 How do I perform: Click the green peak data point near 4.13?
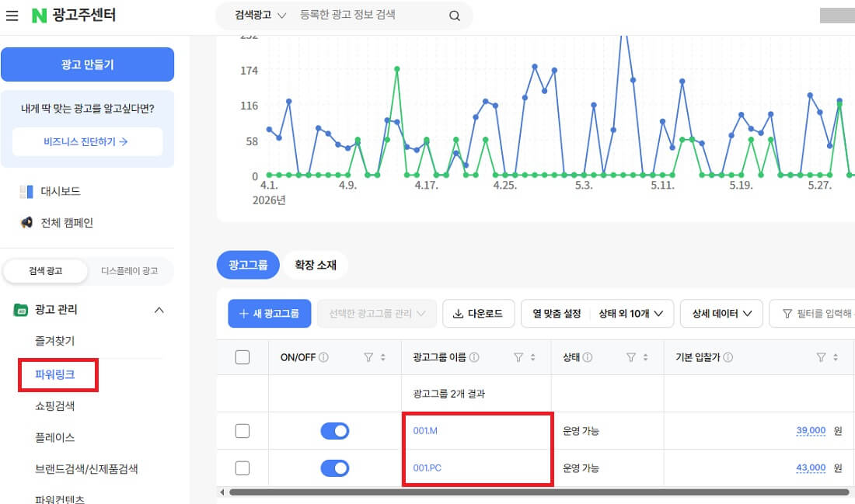tap(397, 69)
